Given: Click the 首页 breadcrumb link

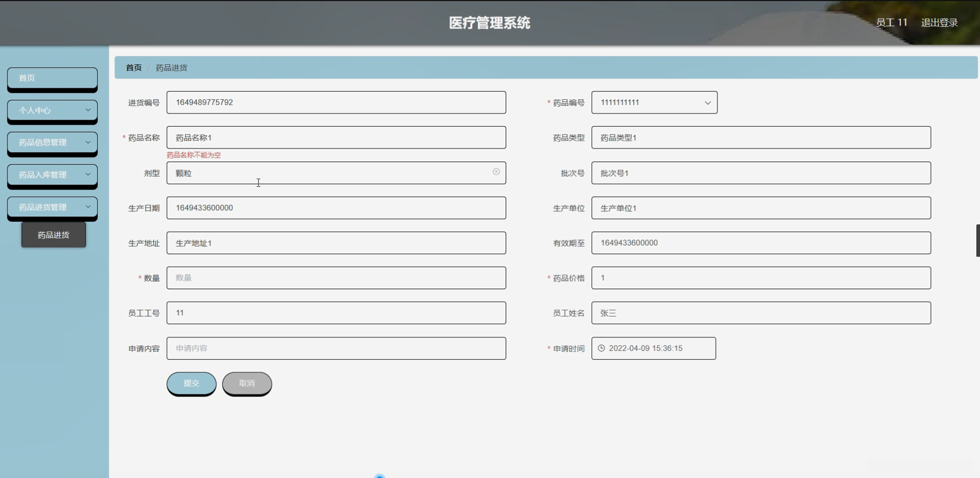Looking at the screenshot, I should [134, 67].
